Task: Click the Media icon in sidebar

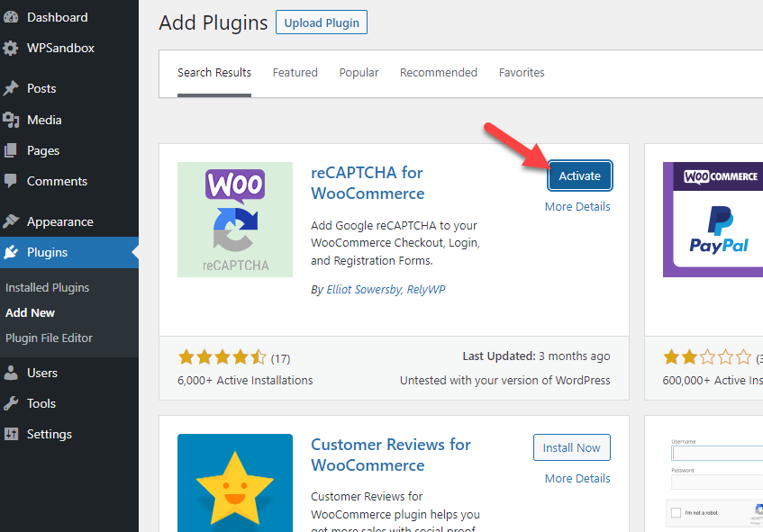Action: (x=11, y=120)
